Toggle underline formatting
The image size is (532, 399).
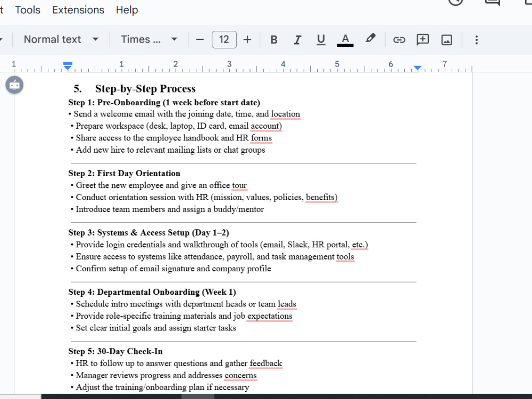coord(321,40)
